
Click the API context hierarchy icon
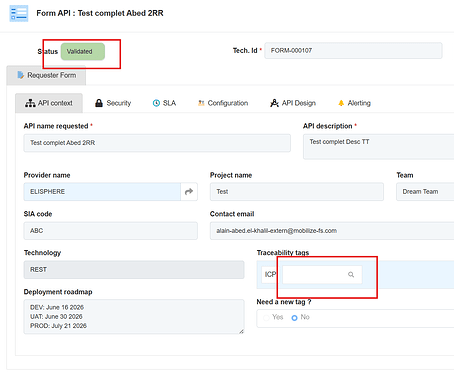tap(30, 103)
